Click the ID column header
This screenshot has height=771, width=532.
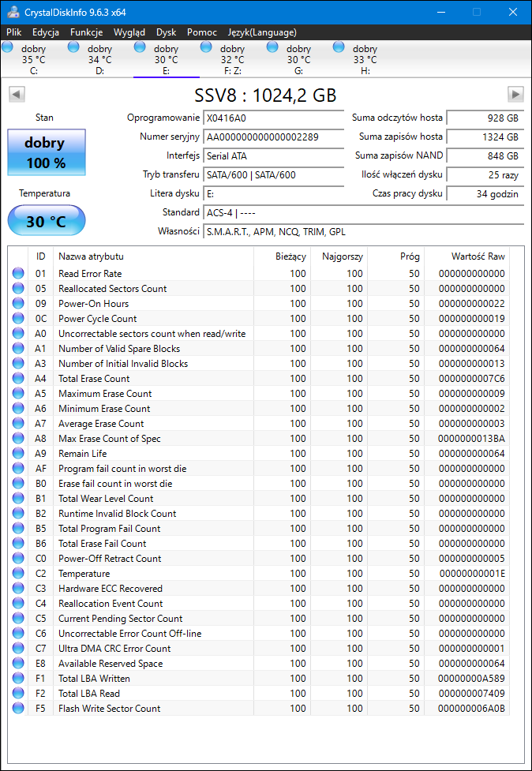41,256
